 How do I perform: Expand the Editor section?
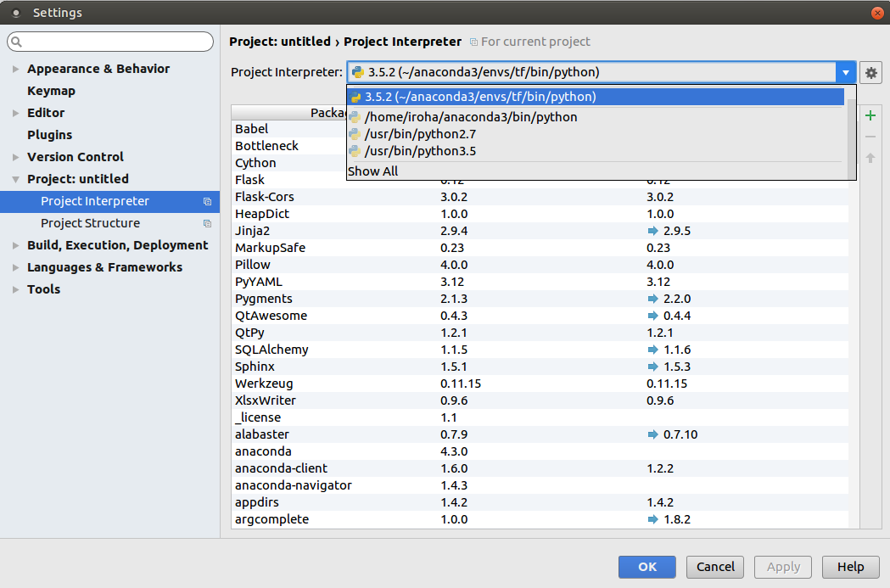(x=16, y=114)
